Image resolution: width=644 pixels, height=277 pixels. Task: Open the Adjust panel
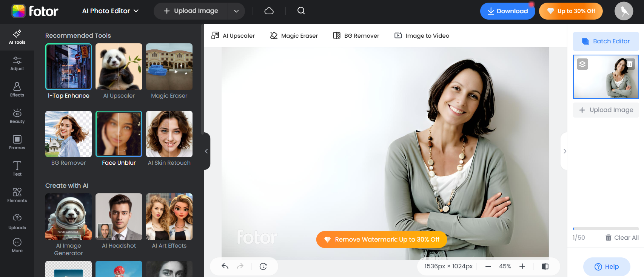[17, 63]
